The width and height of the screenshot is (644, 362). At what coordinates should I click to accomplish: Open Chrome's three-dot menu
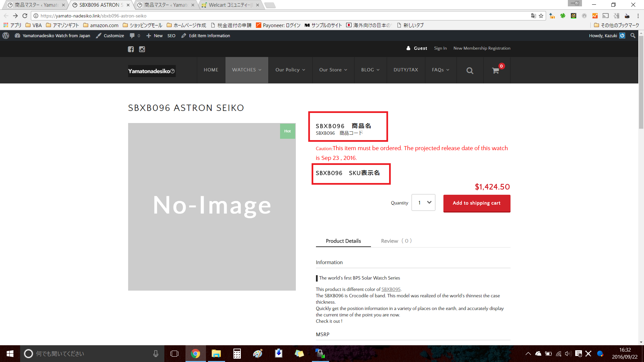(638, 16)
